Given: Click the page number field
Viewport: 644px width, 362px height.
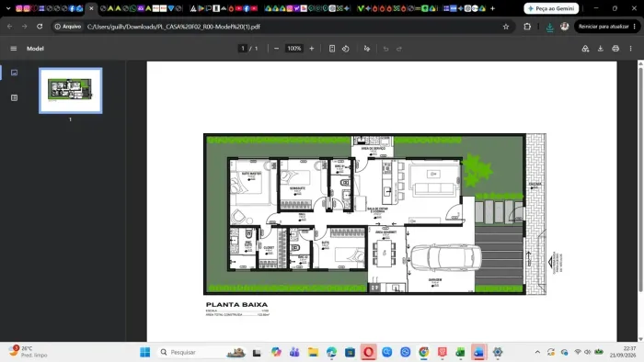Looking at the screenshot, I should [243, 49].
